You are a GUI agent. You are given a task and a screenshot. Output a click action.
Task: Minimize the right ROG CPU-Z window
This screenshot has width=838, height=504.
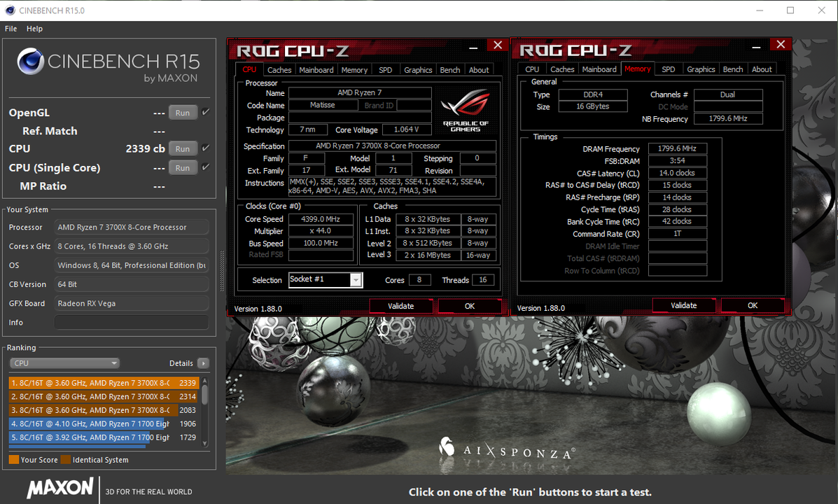(755, 48)
